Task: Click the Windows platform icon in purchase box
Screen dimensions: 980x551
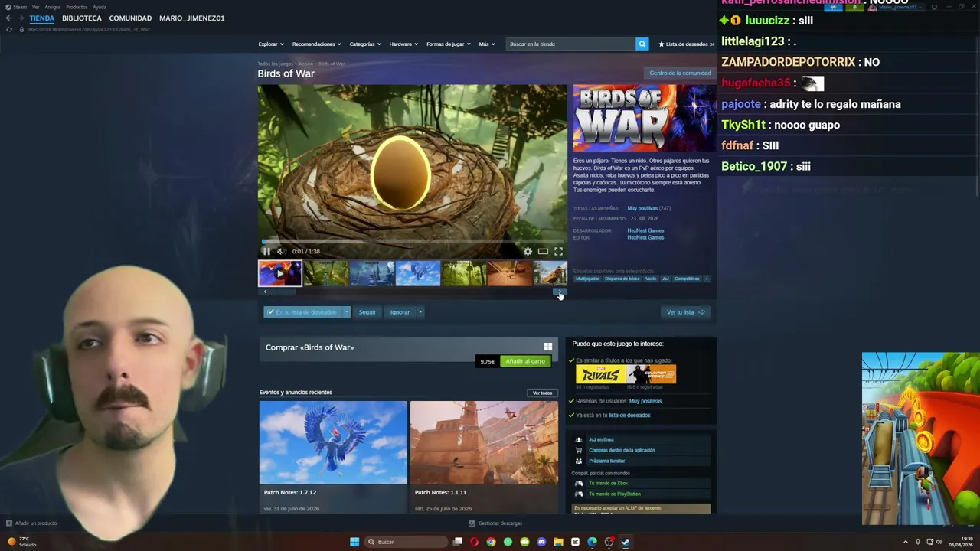Action: pos(547,347)
